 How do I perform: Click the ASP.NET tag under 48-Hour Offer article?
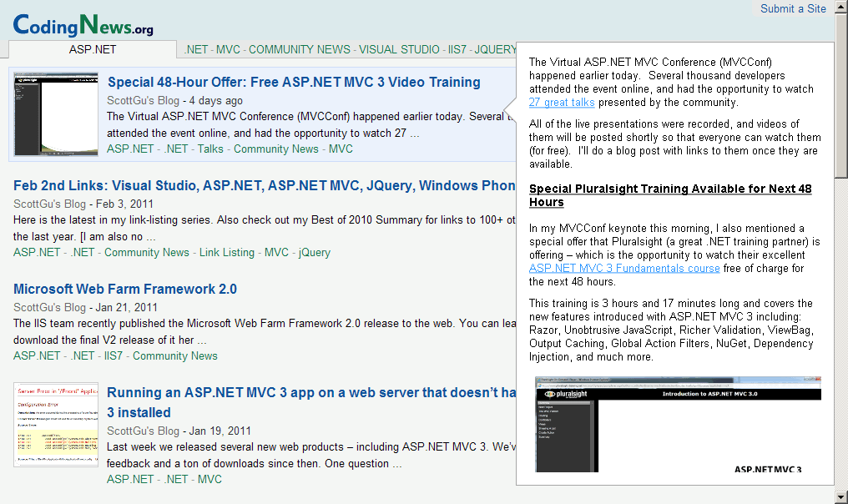point(130,149)
